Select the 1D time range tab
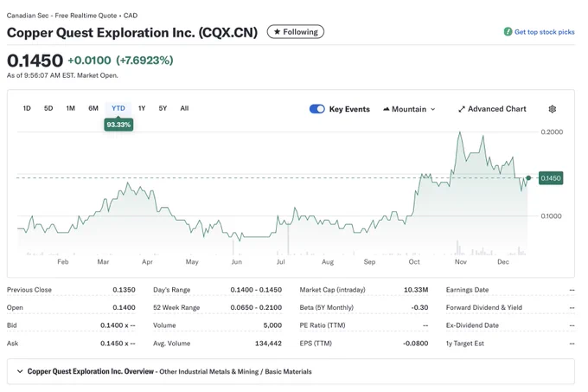The height and width of the screenshot is (392, 588). click(x=27, y=108)
